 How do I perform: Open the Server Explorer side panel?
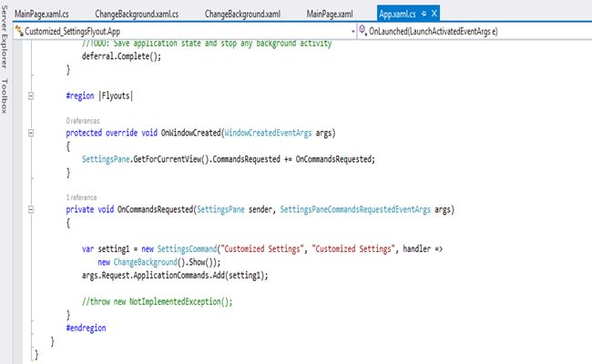(5, 37)
